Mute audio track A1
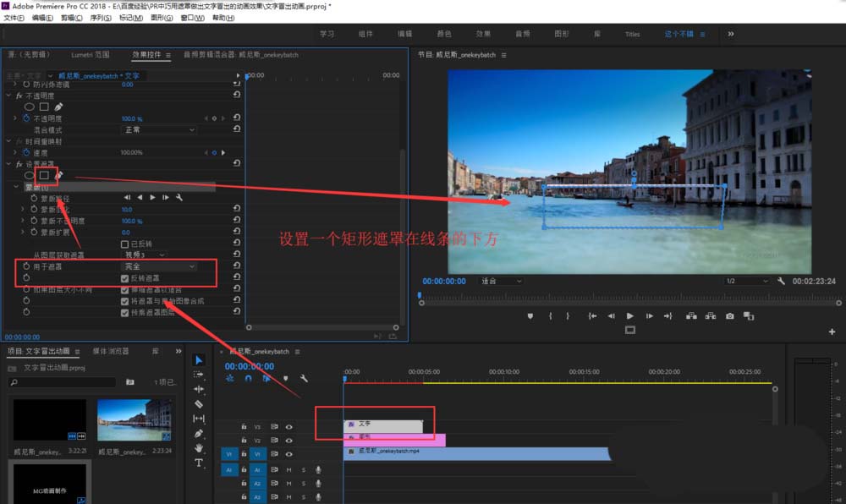 tap(288, 469)
